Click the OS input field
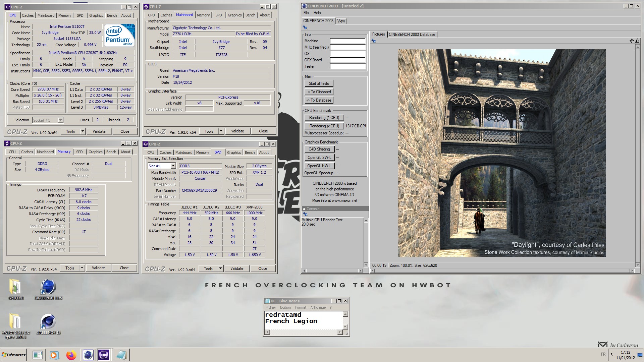 [347, 54]
